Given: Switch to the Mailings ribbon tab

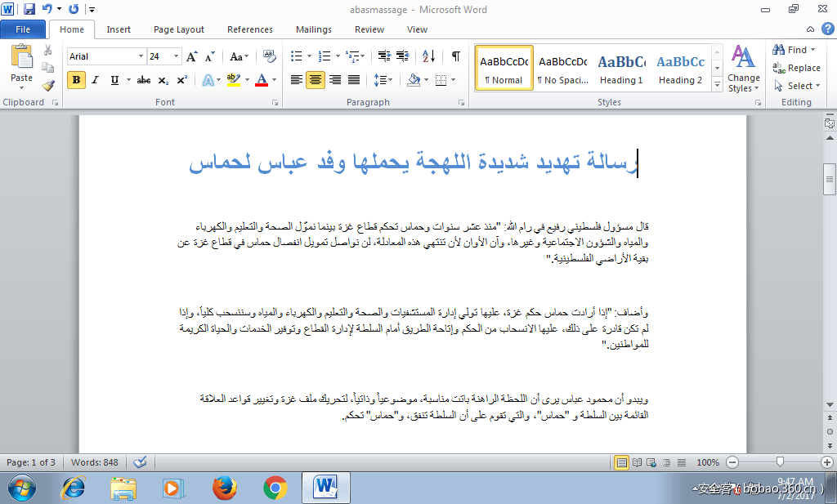Looking at the screenshot, I should coord(313,29).
